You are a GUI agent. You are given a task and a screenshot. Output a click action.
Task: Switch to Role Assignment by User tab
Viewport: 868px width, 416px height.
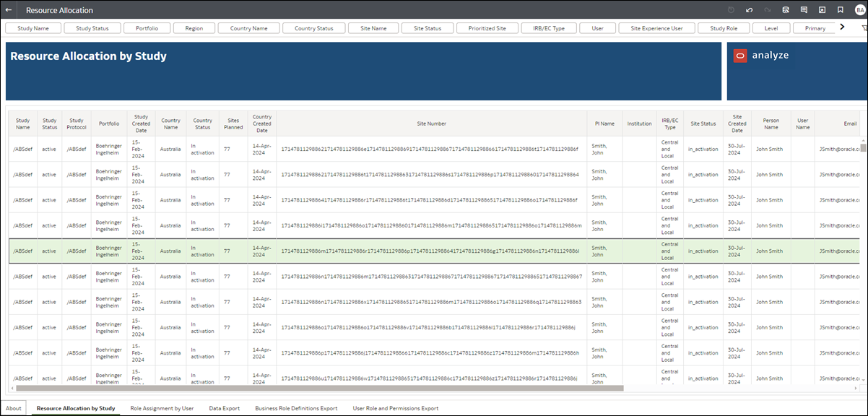pyautogui.click(x=162, y=408)
